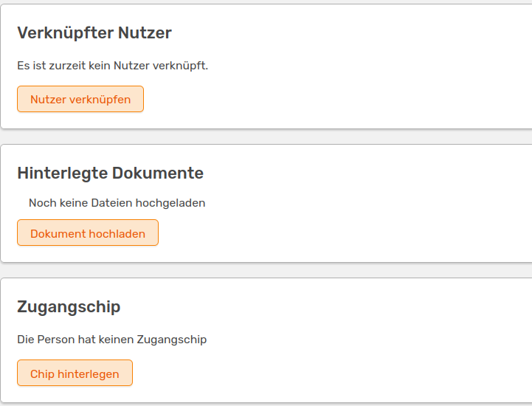Click the no-access-chip status message

(x=111, y=340)
